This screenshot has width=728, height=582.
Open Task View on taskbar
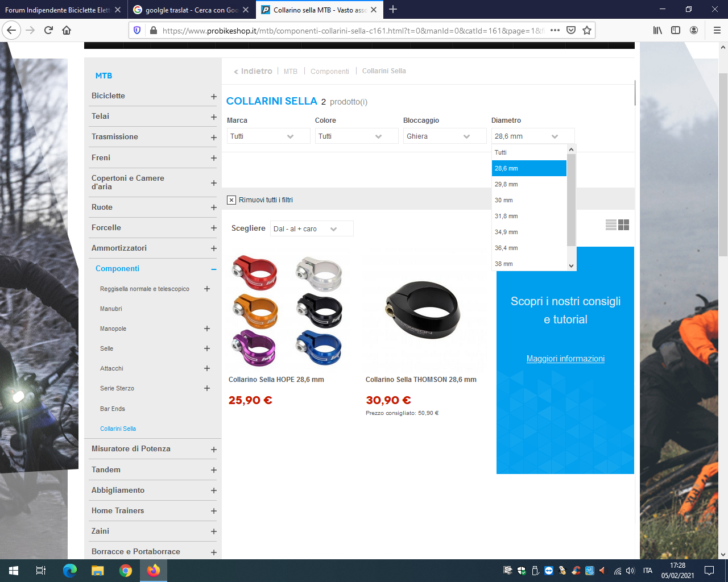pos(41,571)
